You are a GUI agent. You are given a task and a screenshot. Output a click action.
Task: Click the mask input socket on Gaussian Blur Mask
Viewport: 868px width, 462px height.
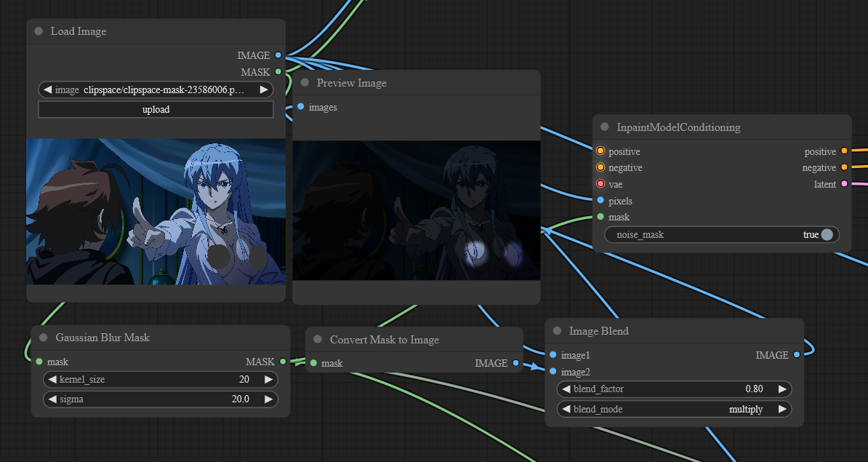39,361
